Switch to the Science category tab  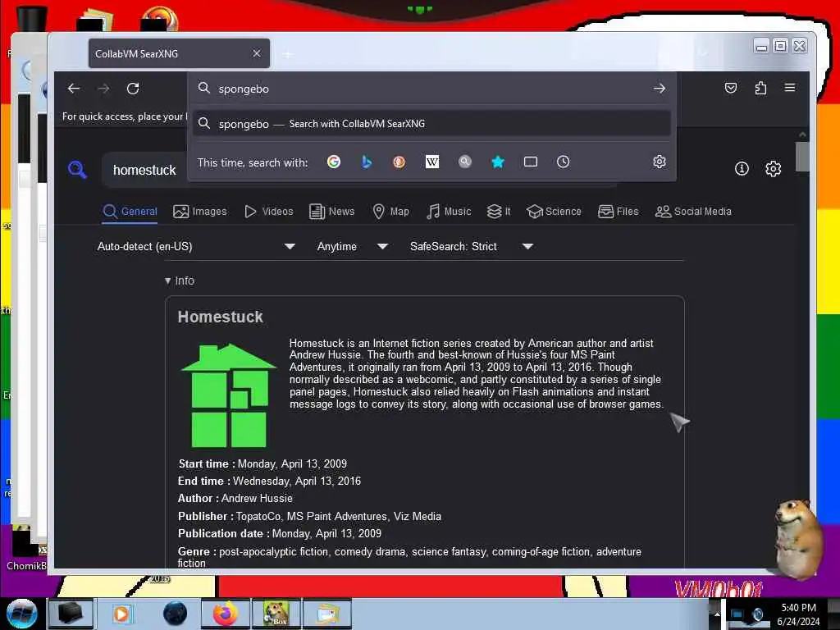[x=554, y=212]
